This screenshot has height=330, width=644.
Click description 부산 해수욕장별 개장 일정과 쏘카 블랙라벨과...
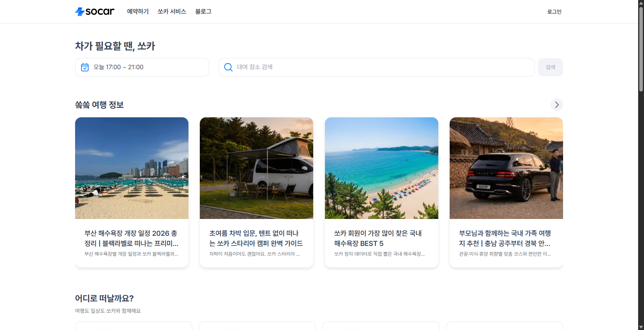coord(131,254)
